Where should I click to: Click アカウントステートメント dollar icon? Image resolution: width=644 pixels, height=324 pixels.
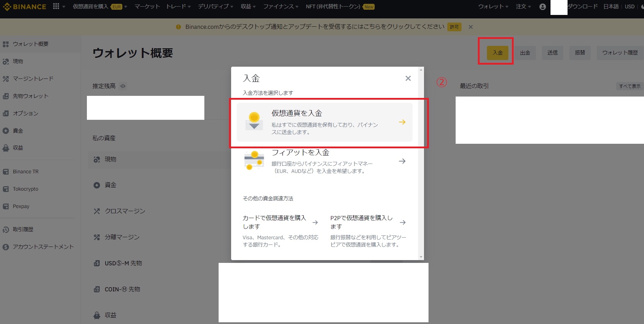click(6, 247)
